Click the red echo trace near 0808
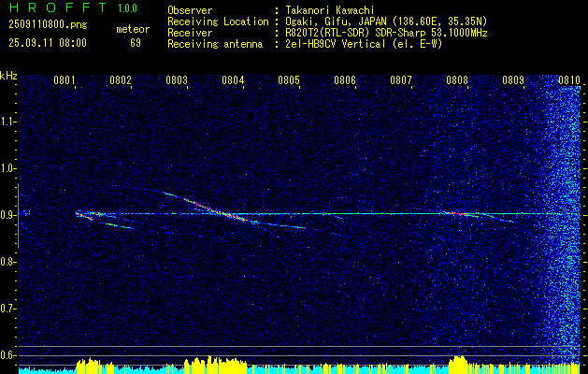Screen dimensions: 588x374 click(x=459, y=214)
